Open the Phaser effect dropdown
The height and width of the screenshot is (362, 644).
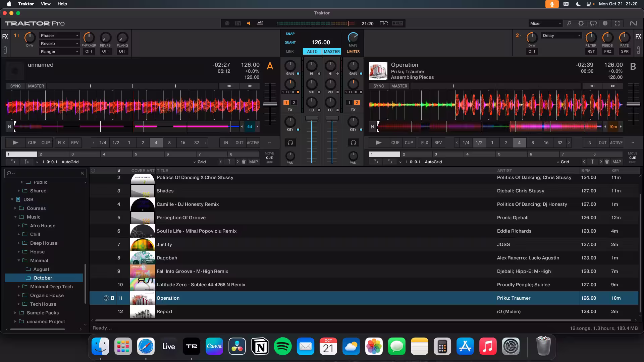[x=59, y=36]
